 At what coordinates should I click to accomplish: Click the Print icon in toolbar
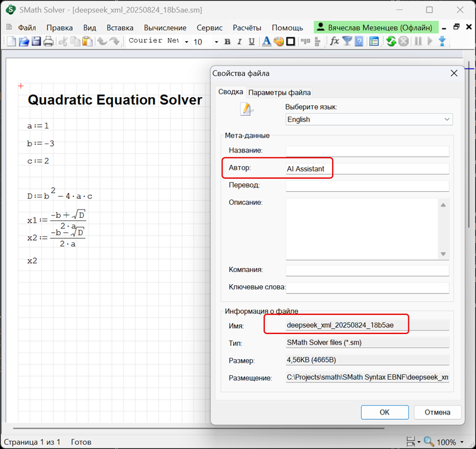click(x=48, y=41)
